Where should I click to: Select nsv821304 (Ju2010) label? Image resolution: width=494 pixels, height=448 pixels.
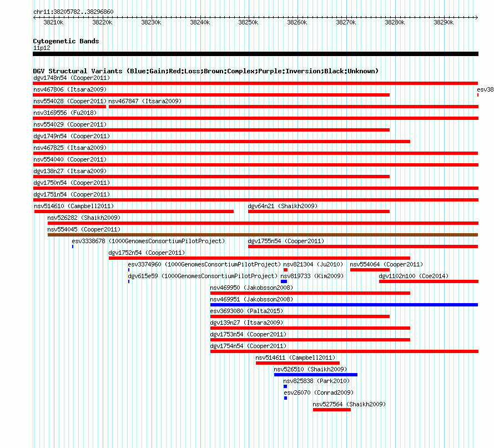point(313,264)
